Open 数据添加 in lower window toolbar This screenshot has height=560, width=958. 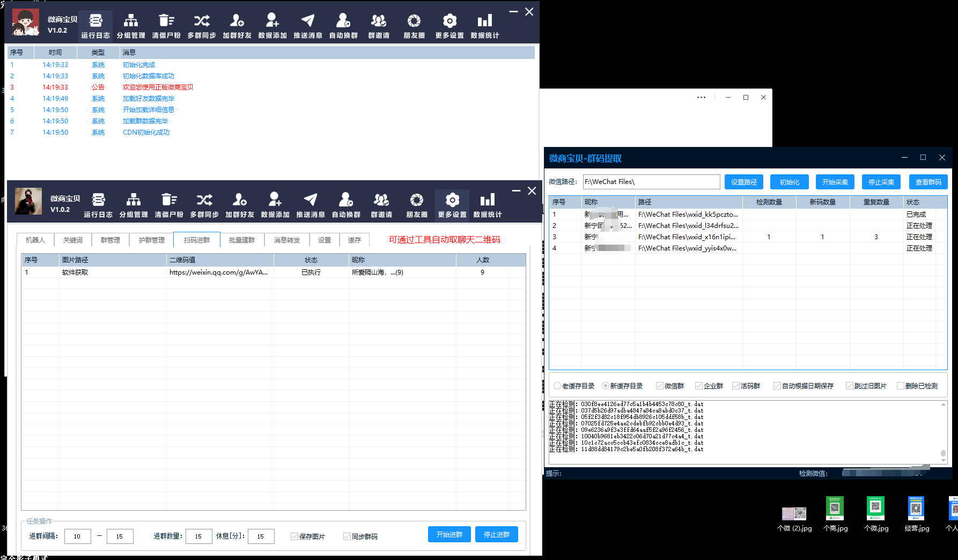(275, 205)
